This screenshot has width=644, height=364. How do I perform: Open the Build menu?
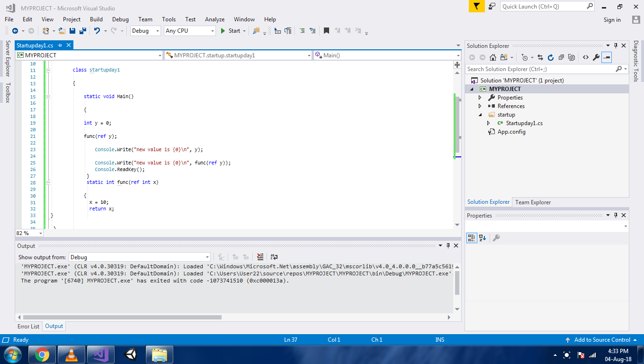pyautogui.click(x=96, y=19)
